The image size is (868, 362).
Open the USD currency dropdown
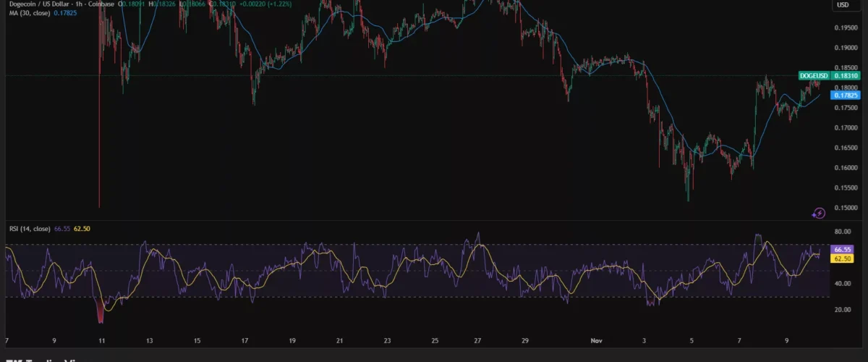tap(843, 5)
